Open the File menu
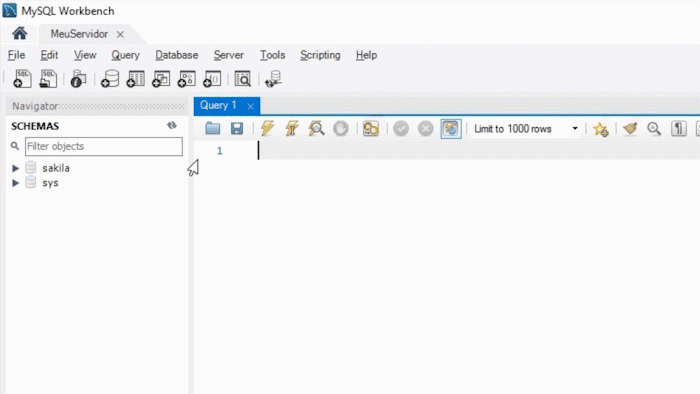This screenshot has height=394, width=700. pyautogui.click(x=17, y=55)
